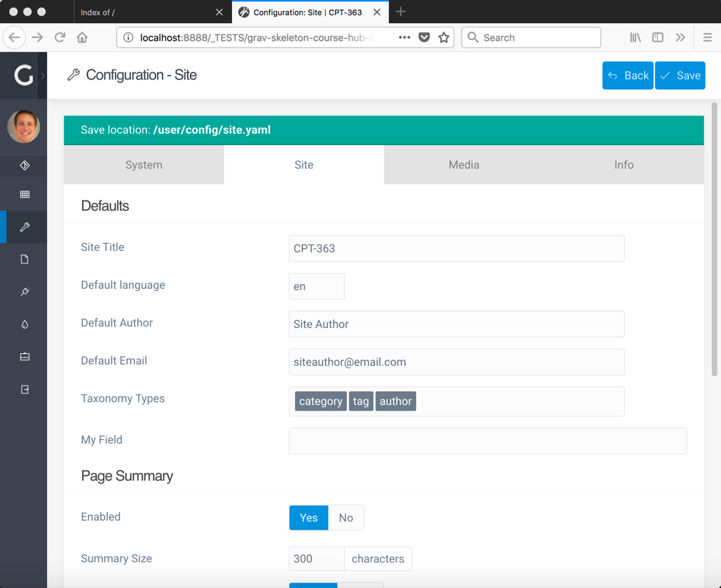The width and height of the screenshot is (721, 588).
Task: Click browser forward arrow
Action: [37, 37]
